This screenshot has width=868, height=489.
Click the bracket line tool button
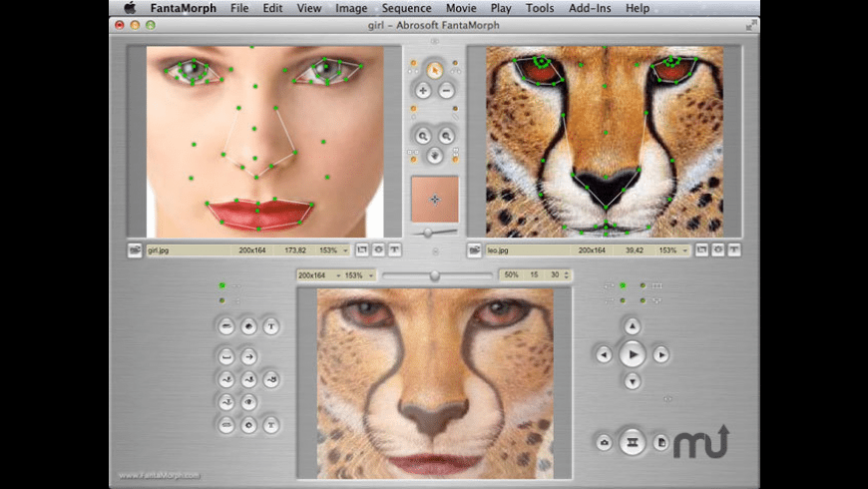point(225,356)
